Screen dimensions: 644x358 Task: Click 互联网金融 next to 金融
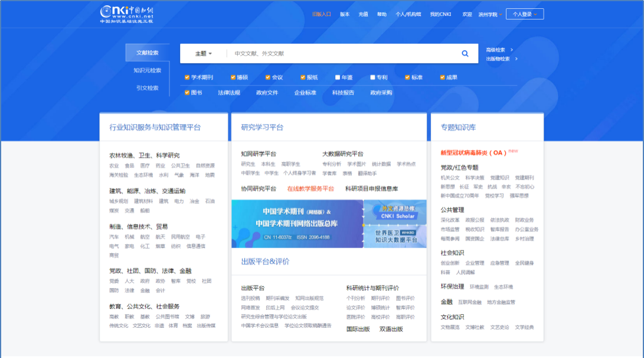click(470, 302)
